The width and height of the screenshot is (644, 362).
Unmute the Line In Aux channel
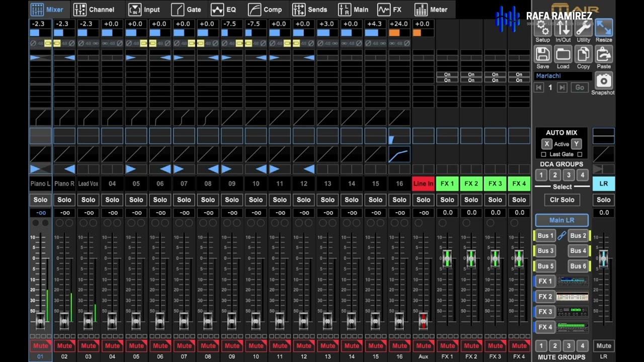coord(424,345)
